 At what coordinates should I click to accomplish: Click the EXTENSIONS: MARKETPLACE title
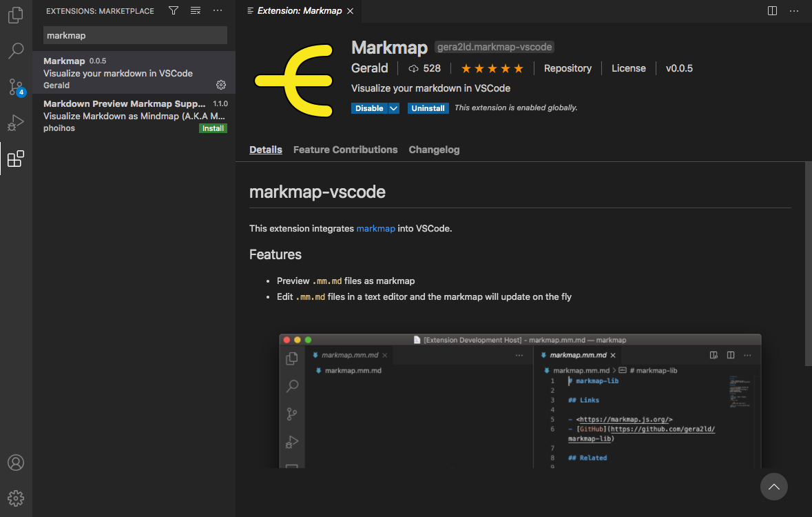[x=100, y=11]
